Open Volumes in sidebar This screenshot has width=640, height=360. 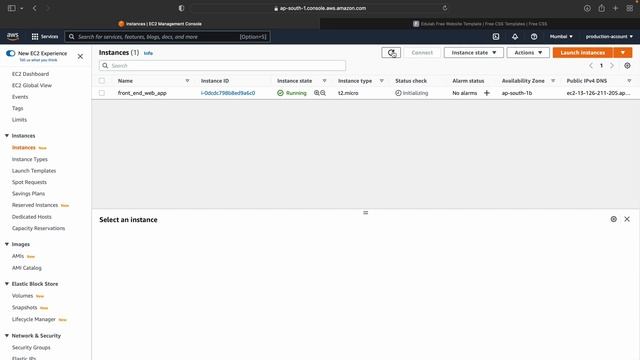[22, 296]
